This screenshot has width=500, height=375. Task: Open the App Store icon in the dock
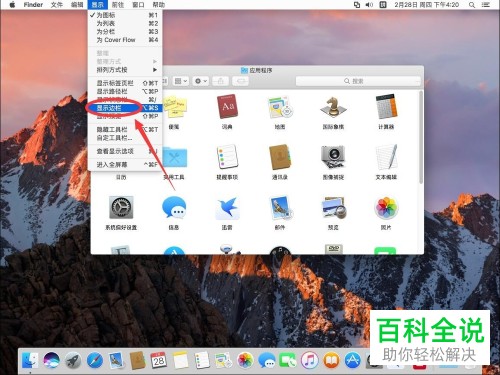click(x=353, y=361)
